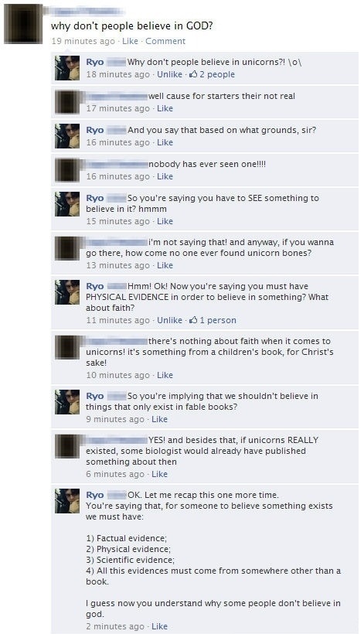Like Ryo's "fable books" comment

pyautogui.click(x=159, y=419)
